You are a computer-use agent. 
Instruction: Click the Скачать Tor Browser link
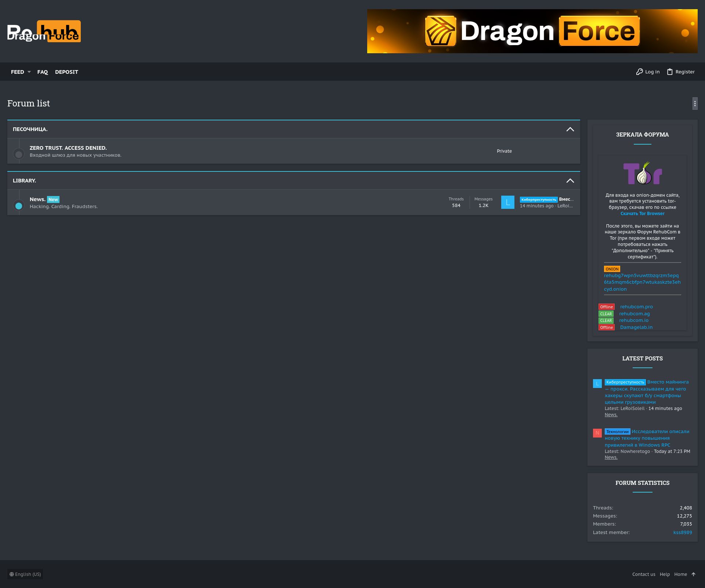(x=642, y=214)
